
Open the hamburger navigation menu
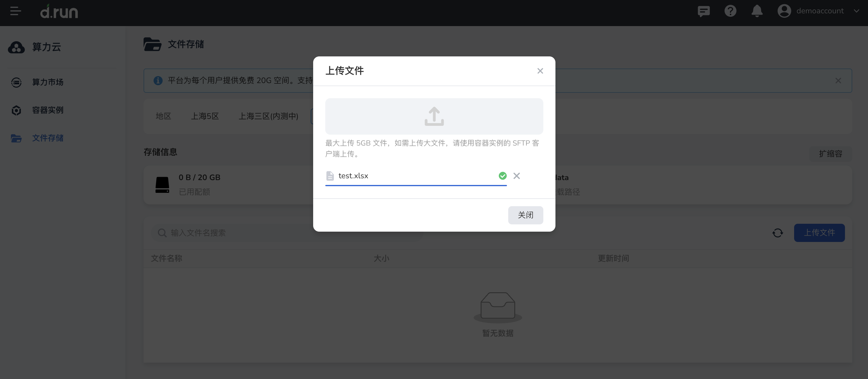click(x=15, y=11)
